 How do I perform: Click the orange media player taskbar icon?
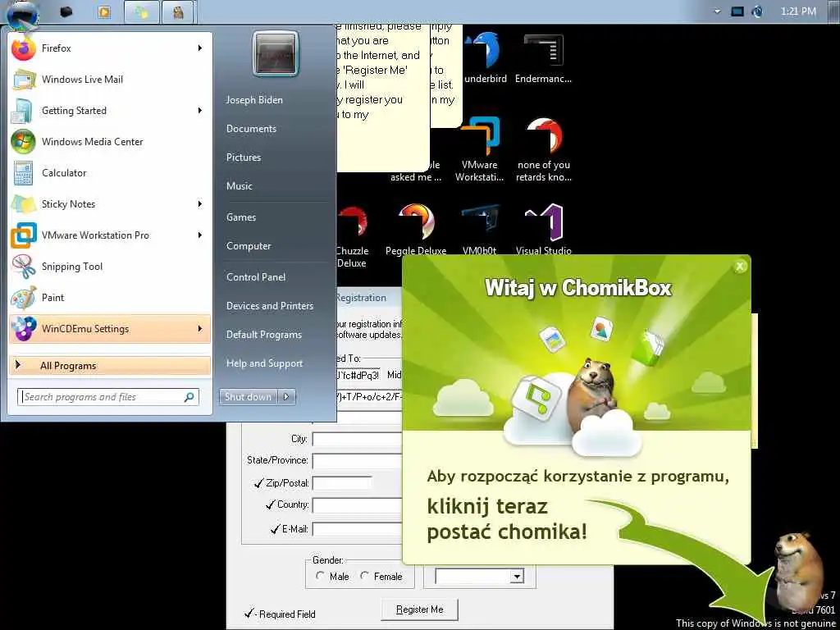[x=104, y=11]
